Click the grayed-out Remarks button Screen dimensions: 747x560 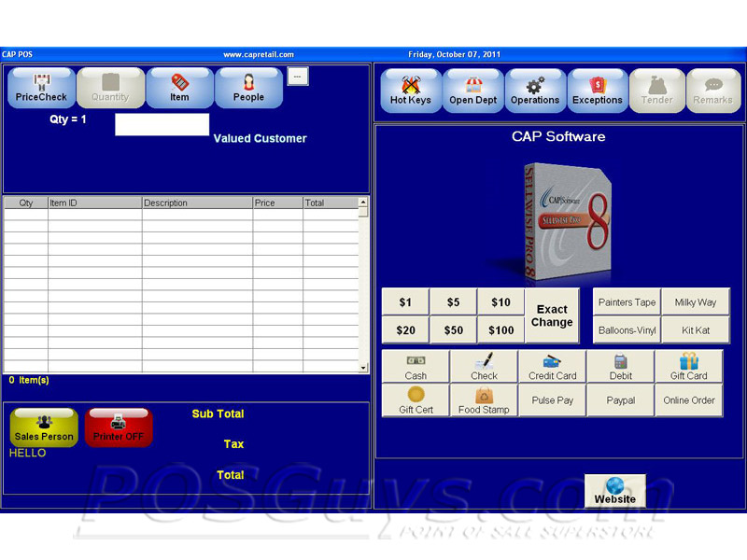[713, 91]
